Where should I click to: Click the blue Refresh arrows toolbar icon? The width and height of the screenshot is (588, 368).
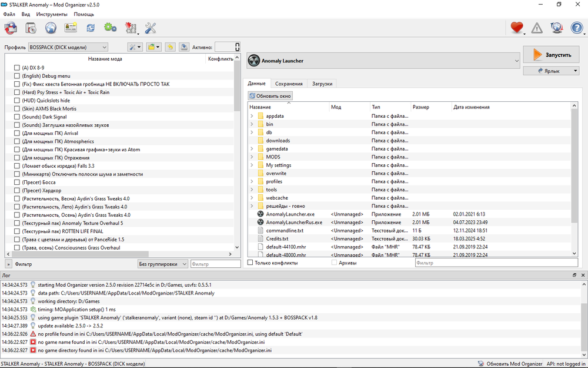click(91, 28)
